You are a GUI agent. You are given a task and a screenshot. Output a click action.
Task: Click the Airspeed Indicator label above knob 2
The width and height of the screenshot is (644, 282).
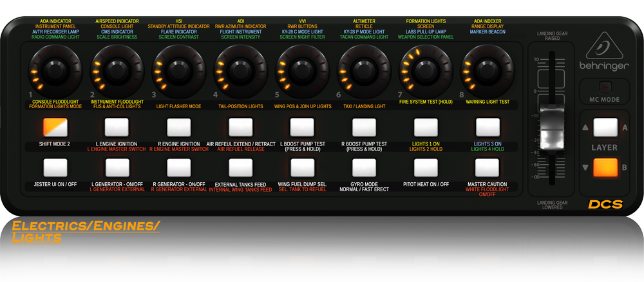[117, 21]
